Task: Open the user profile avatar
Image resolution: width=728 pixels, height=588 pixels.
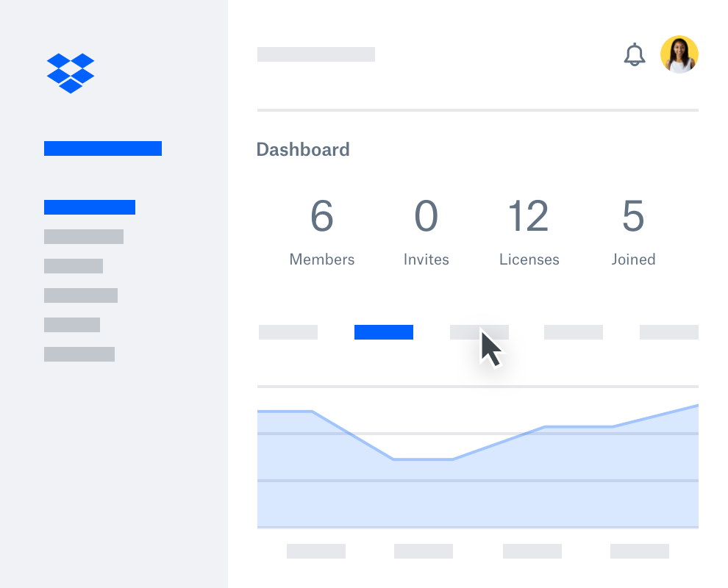Action: coord(679,54)
